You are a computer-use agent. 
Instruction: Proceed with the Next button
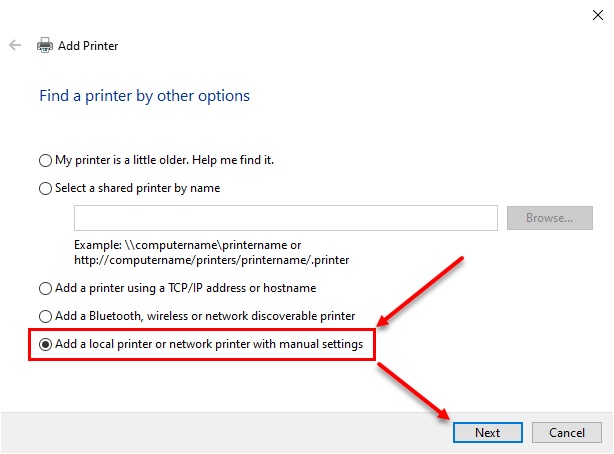[x=488, y=432]
